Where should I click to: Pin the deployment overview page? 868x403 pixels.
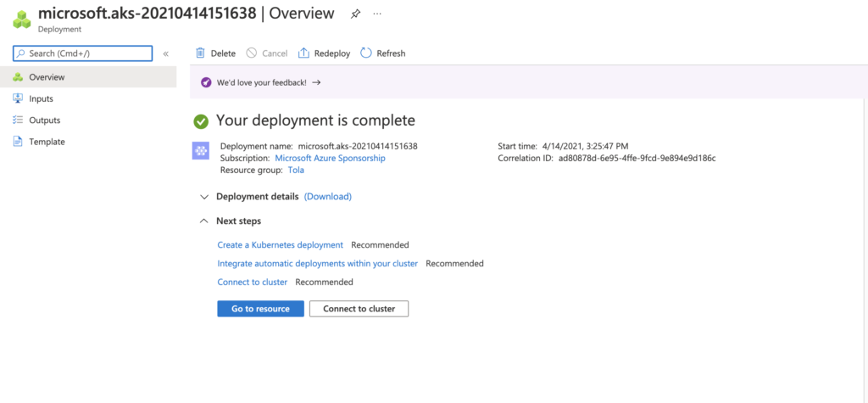point(355,14)
